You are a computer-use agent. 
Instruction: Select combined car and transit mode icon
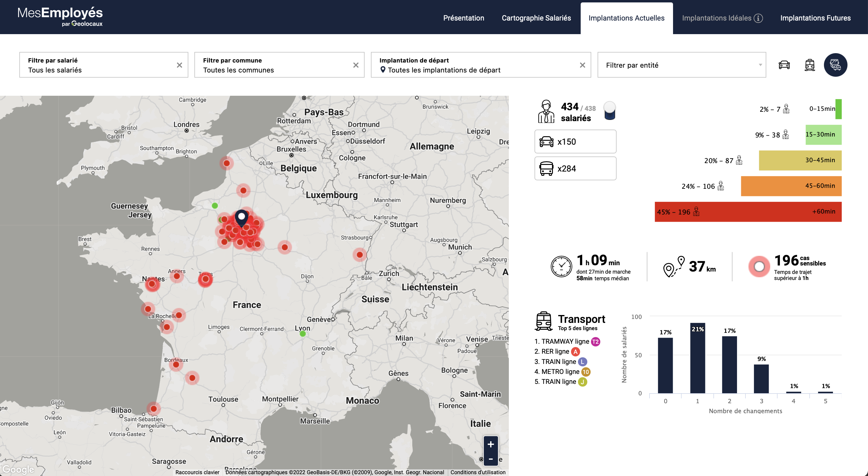[835, 65]
